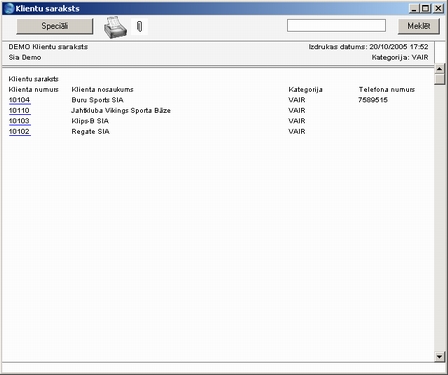Click the Kategorija column header

pos(305,90)
